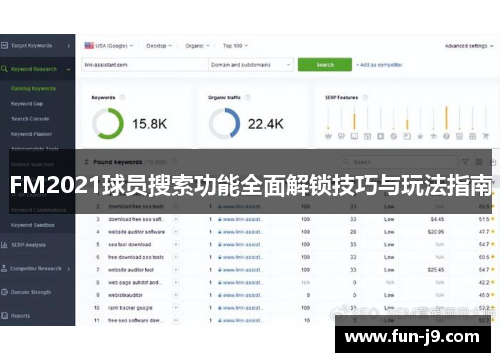Click the graduation cap SERP feature icon
Image resolution: width=500 pixels, height=362 pixels.
433,136
